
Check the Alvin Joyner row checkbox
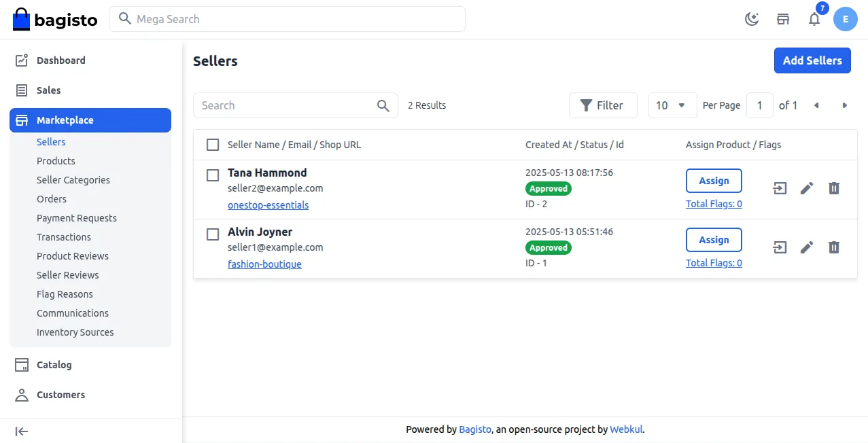click(213, 234)
